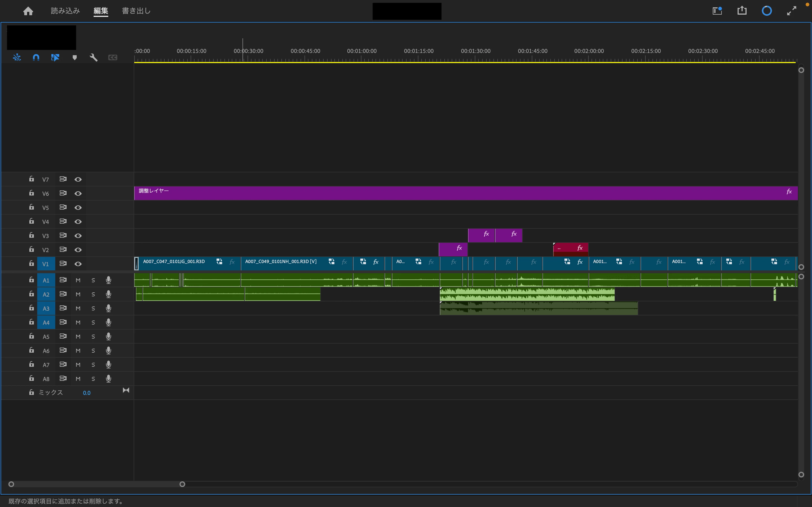This screenshot has height=507, width=812.
Task: Open Quick Export share icon
Action: point(742,11)
